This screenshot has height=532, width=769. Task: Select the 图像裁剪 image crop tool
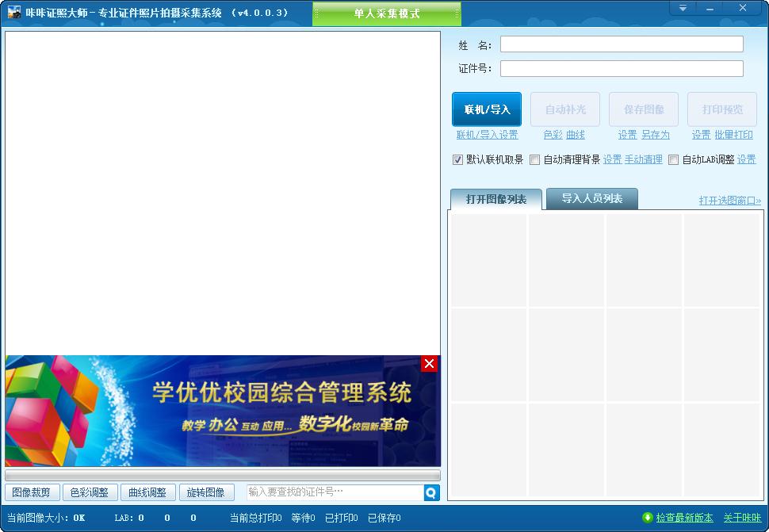(32, 492)
